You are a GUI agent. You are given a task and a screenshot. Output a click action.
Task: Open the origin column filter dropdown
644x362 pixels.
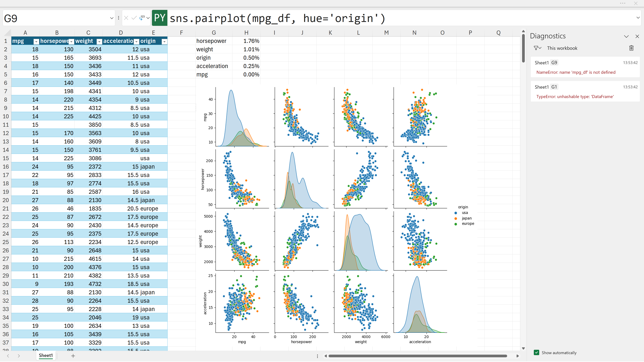point(164,41)
